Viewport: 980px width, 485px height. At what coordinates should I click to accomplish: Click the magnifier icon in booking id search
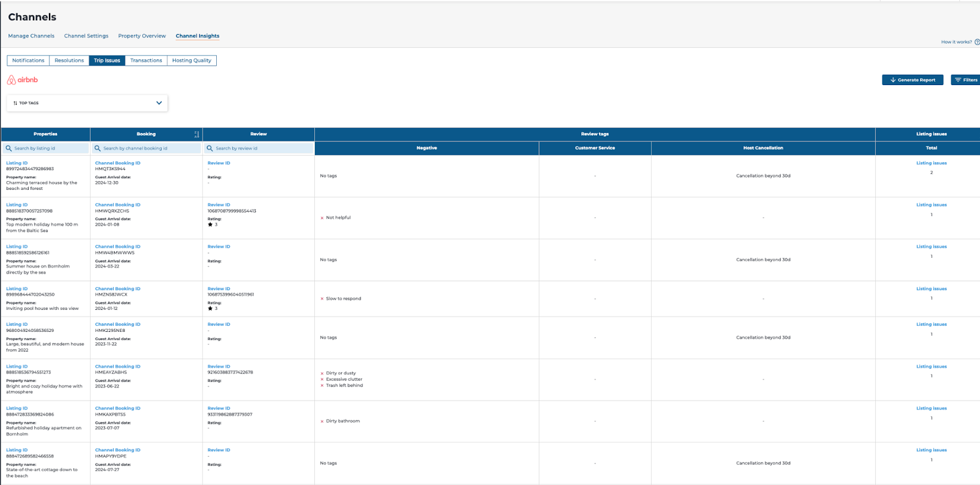pos(97,148)
